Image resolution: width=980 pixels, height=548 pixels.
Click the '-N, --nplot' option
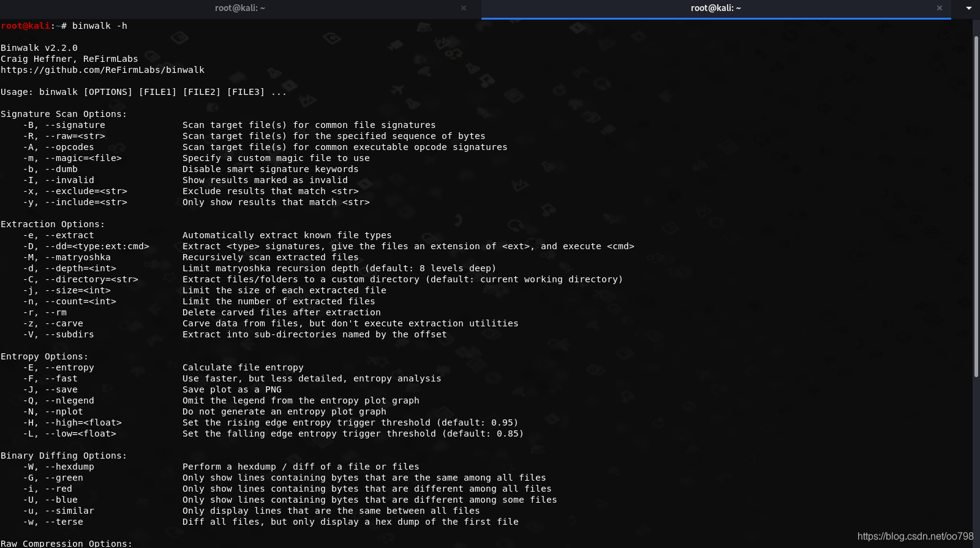(x=53, y=411)
